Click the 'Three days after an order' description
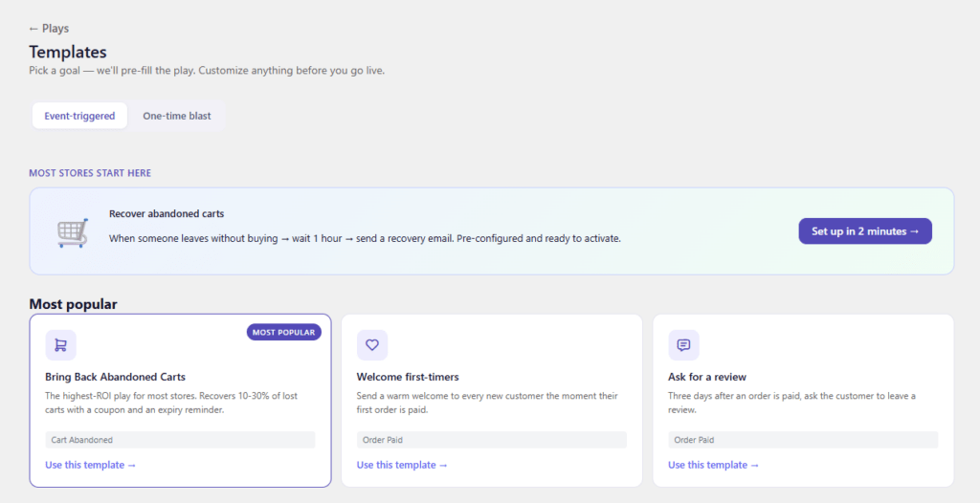Viewport: 980px width, 503px height. (791, 403)
